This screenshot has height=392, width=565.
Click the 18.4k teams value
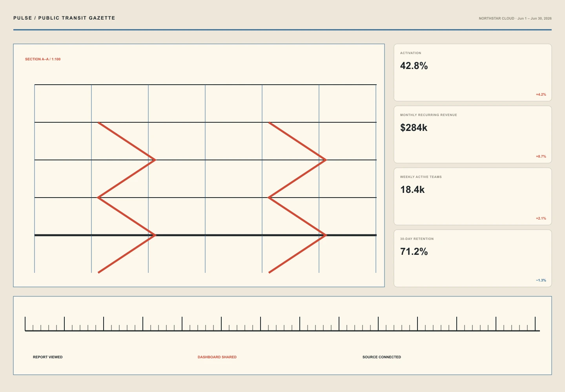point(412,189)
